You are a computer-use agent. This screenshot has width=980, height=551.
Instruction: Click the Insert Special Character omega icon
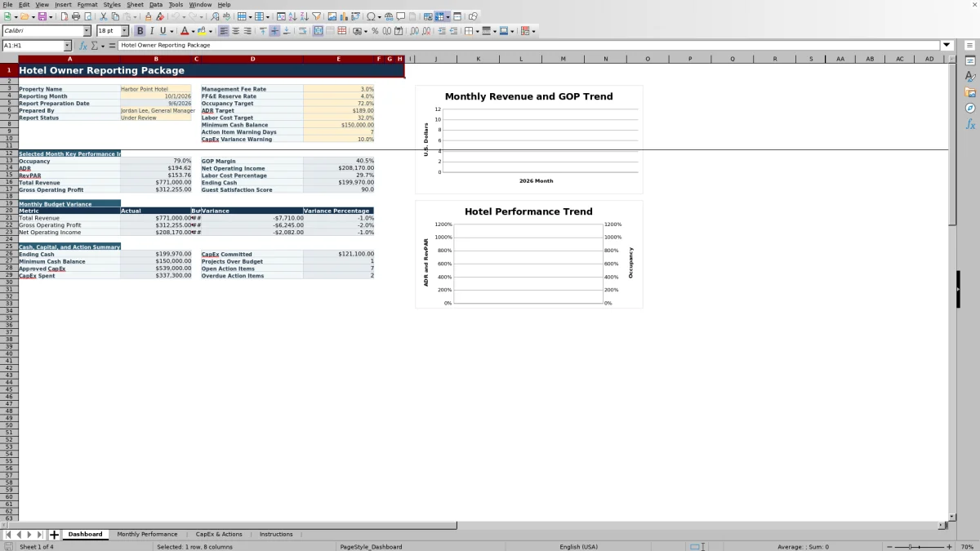(x=371, y=16)
